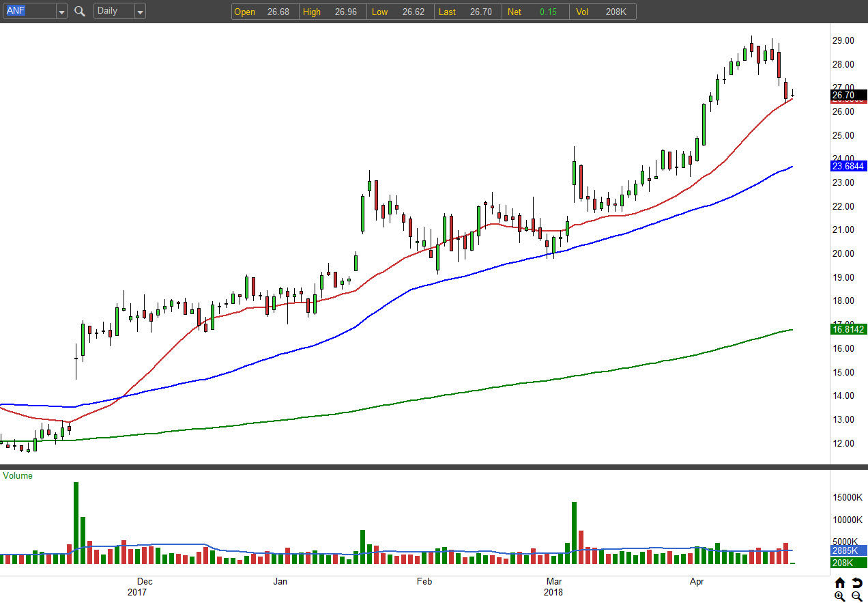Click the 10000K volume axis label

click(847, 520)
